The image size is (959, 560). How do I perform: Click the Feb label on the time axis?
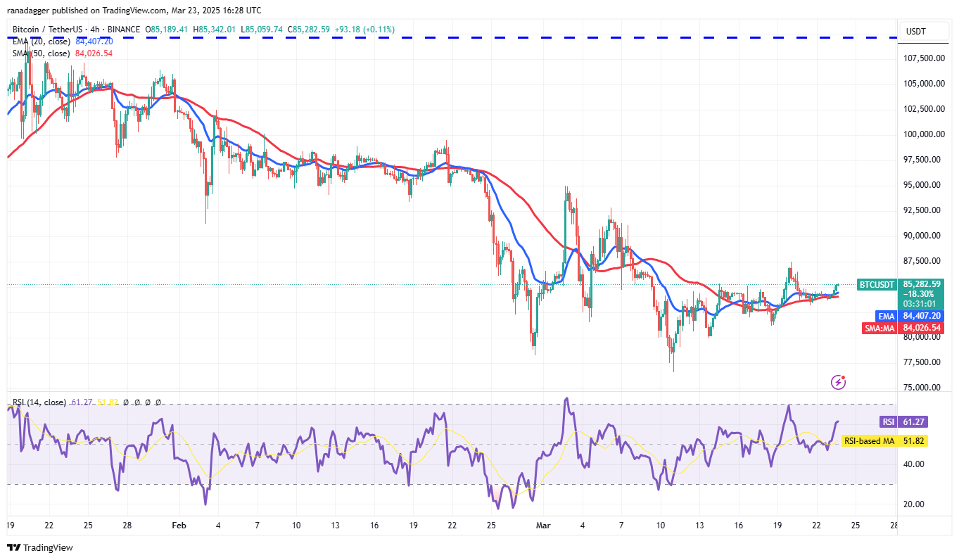179,526
